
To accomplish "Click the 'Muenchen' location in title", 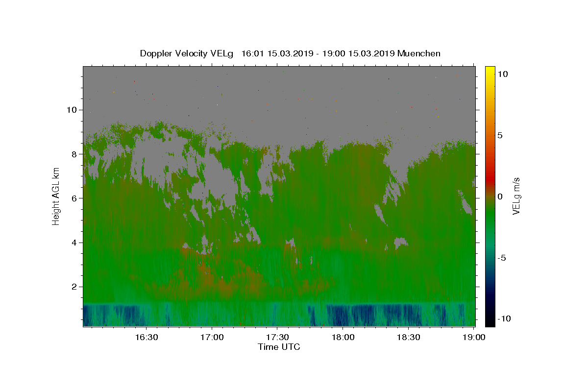I will 419,53.
